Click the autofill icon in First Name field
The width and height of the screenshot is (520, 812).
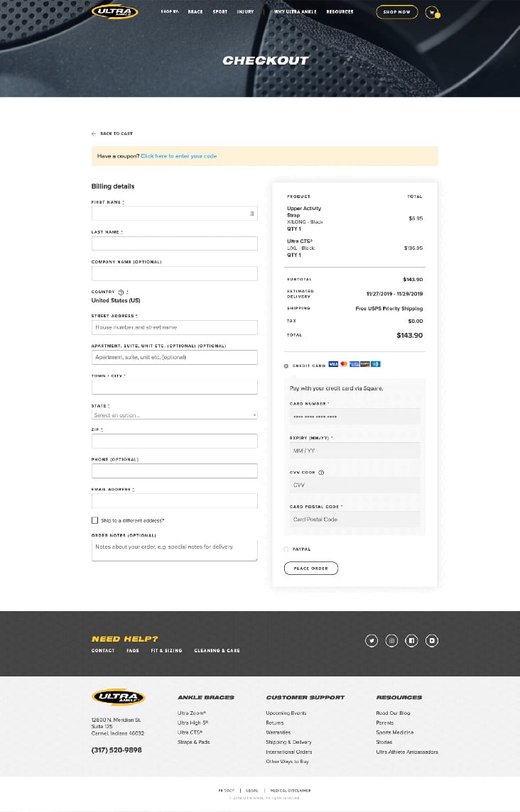tap(252, 214)
